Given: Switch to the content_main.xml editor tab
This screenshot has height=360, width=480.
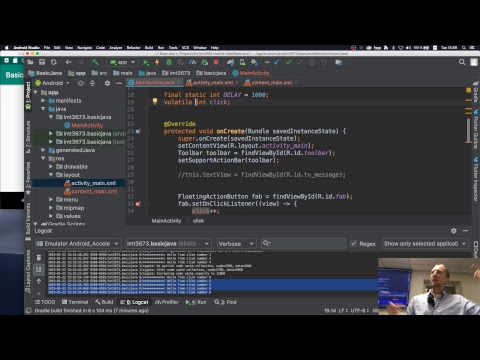Looking at the screenshot, I should (x=272, y=82).
